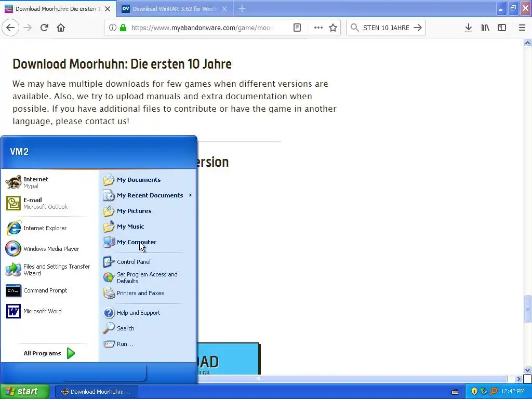The width and height of the screenshot is (532, 399).
Task: Bookmark this page with the star icon
Action: click(333, 28)
